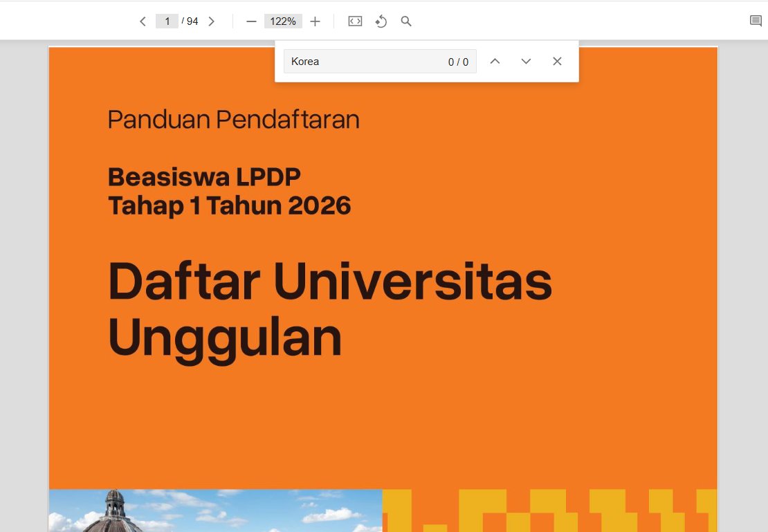Edit the 122% zoom level field

(283, 21)
